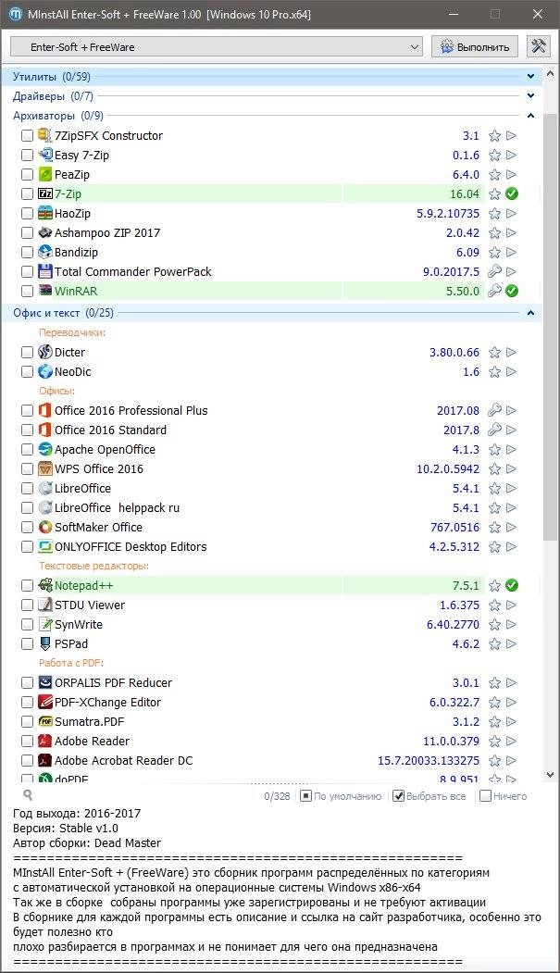
Task: Minimize the MInstAll window
Action: pyautogui.click(x=454, y=14)
